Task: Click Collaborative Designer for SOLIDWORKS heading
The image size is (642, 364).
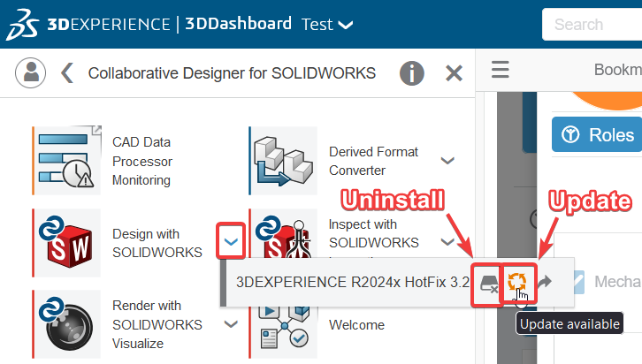Action: point(232,73)
